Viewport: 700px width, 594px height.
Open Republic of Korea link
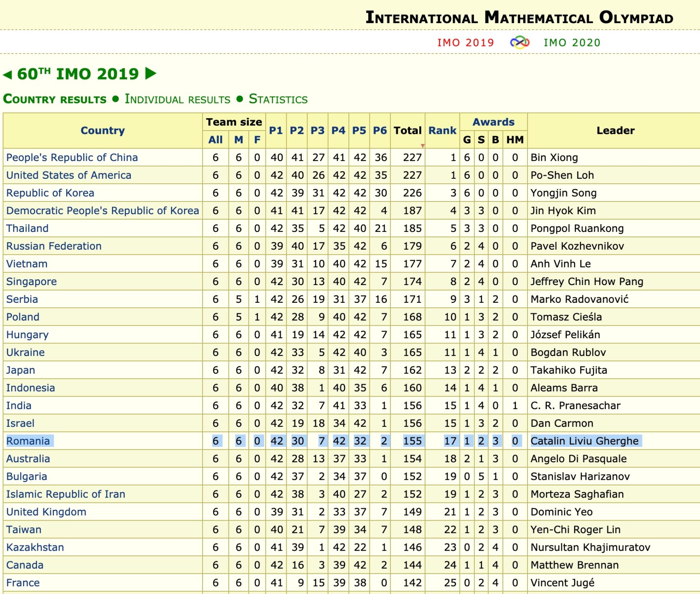[x=50, y=193]
